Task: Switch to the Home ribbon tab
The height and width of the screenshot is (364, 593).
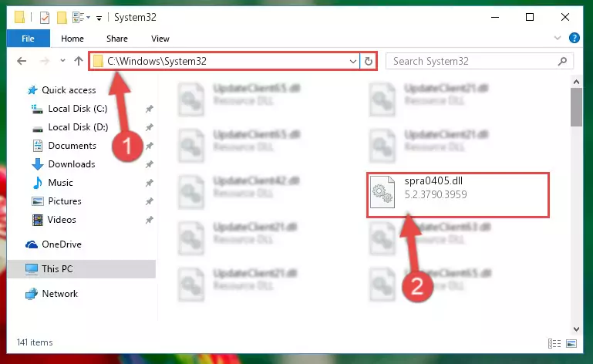Action: pos(72,39)
